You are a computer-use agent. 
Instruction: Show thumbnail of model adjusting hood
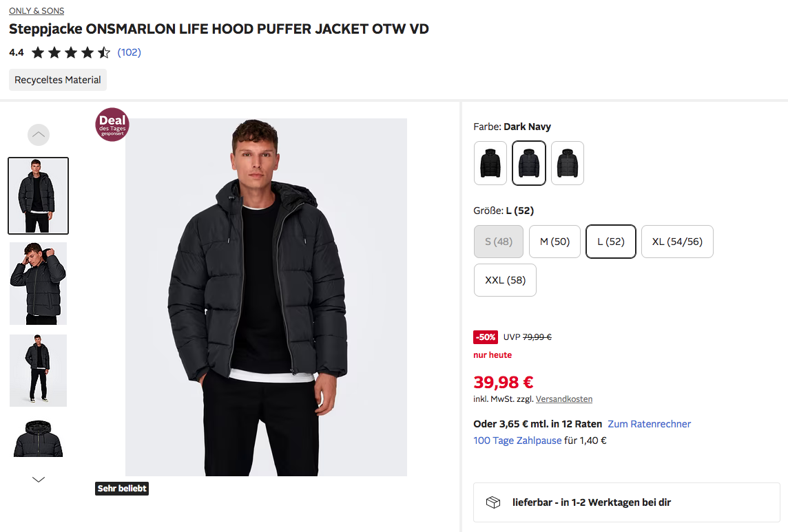point(39,283)
